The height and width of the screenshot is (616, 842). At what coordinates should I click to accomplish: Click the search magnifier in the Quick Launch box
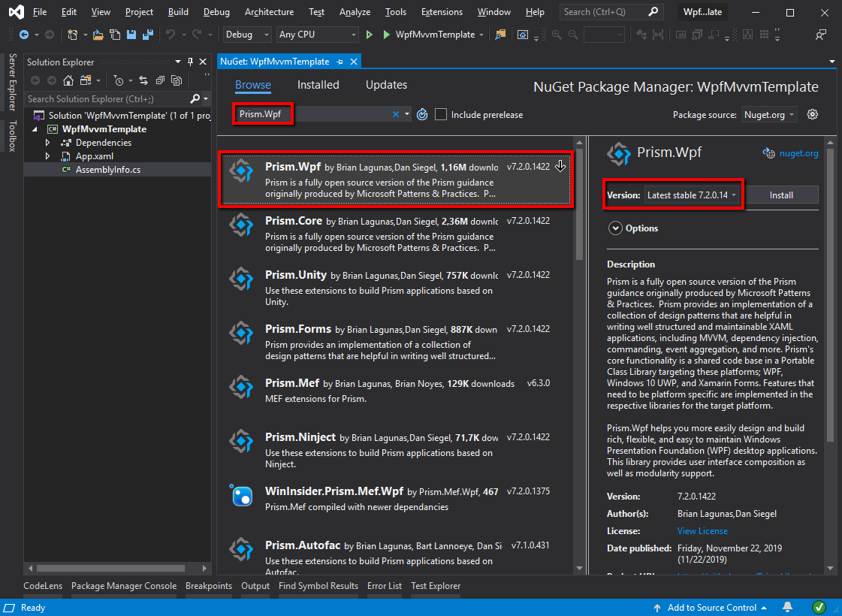653,12
